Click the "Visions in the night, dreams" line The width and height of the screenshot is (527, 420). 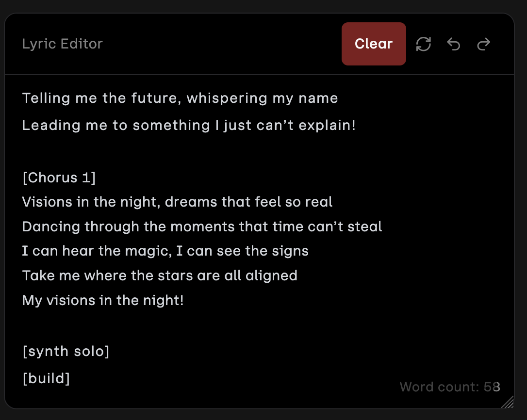(x=177, y=202)
